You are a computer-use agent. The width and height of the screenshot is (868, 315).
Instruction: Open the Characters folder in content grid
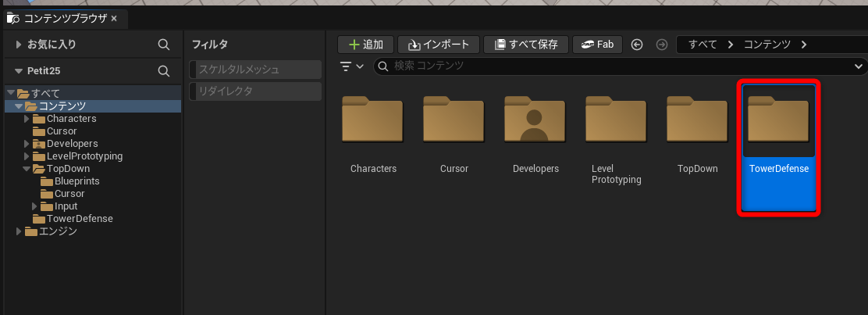coord(372,121)
